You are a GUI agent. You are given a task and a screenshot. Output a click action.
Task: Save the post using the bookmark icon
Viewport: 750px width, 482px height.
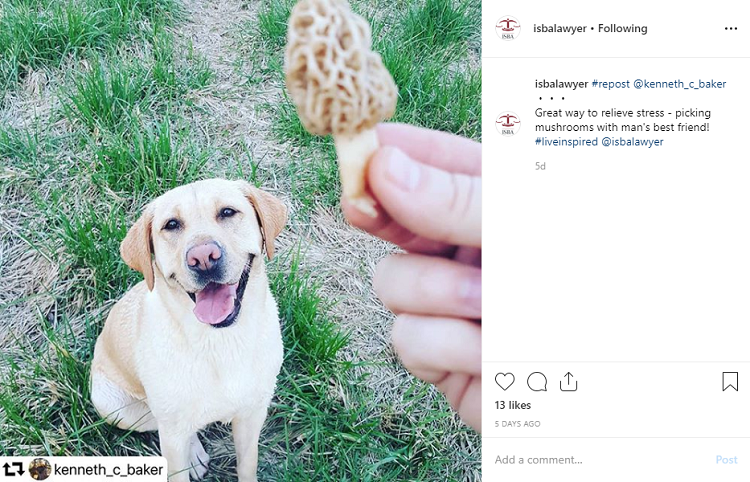pos(730,381)
